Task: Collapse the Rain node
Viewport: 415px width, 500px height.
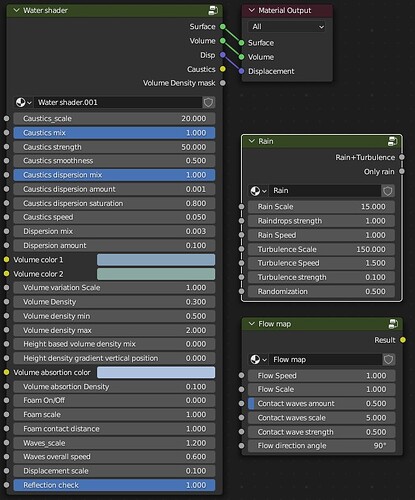Action: pos(252,141)
